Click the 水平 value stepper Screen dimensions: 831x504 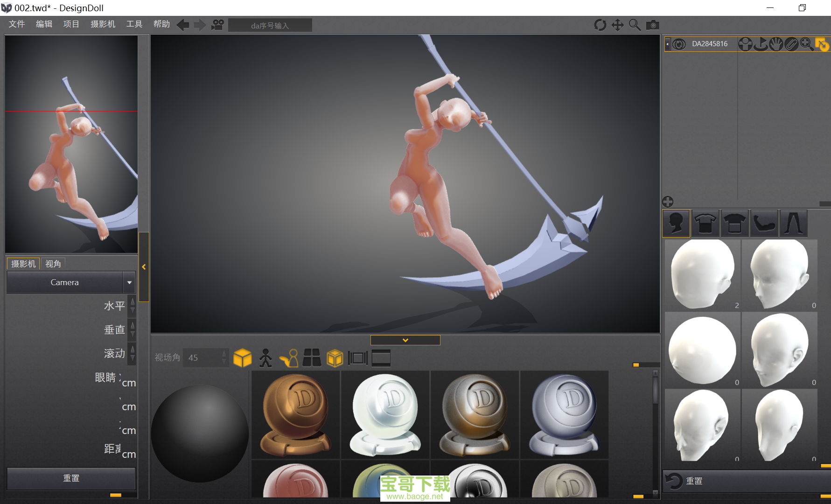pyautogui.click(x=133, y=306)
